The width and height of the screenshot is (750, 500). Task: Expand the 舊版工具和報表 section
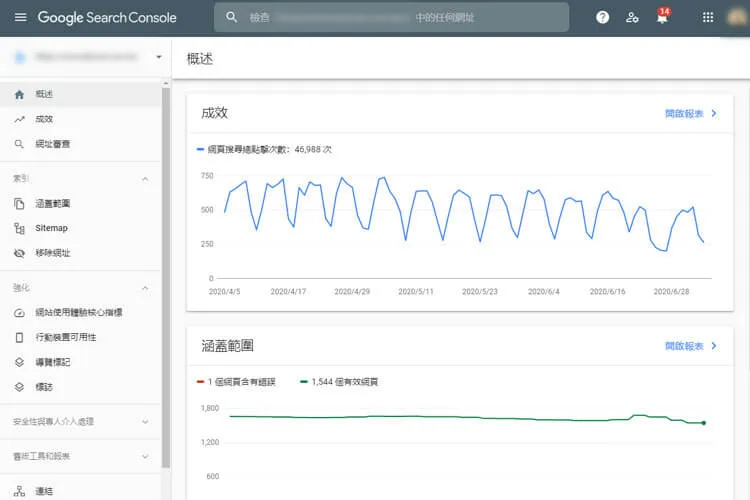(145, 456)
